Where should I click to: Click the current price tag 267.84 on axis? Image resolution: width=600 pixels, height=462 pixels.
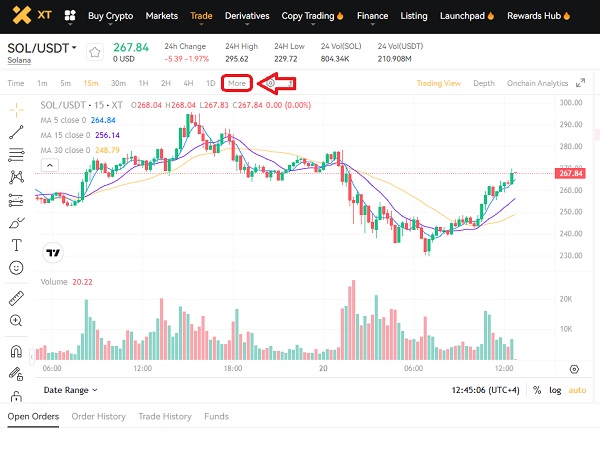pyautogui.click(x=570, y=173)
